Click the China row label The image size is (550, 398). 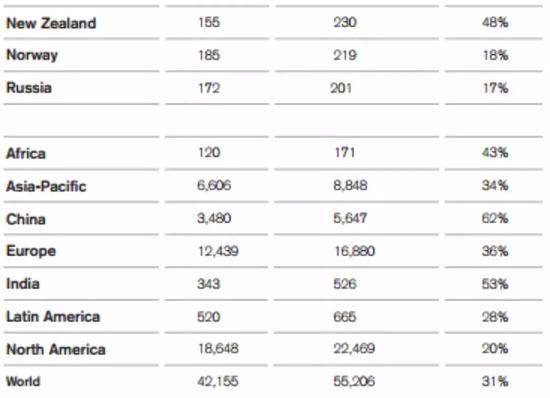click(x=26, y=219)
